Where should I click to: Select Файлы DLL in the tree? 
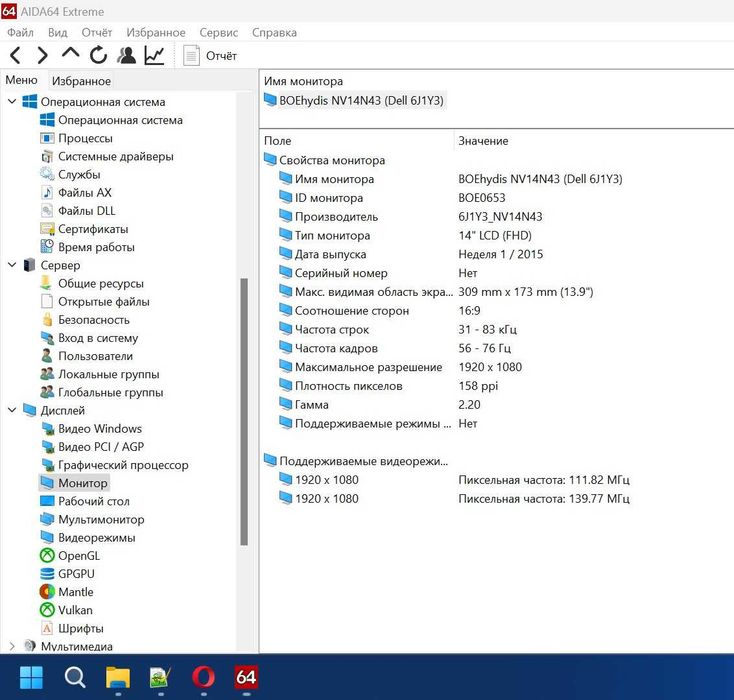pos(87,211)
